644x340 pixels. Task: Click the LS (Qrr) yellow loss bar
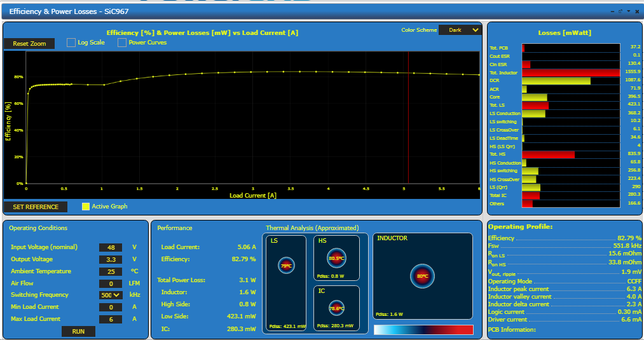pyautogui.click(x=531, y=187)
